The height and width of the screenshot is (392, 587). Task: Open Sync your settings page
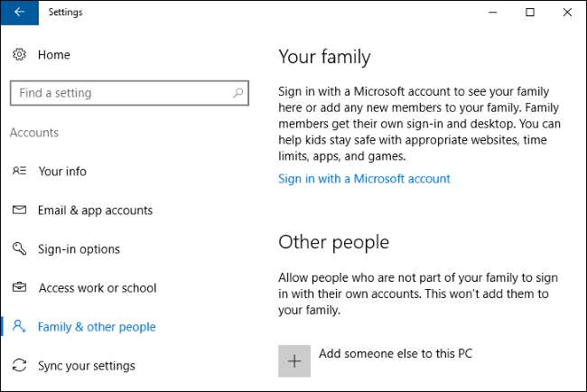[x=86, y=366]
